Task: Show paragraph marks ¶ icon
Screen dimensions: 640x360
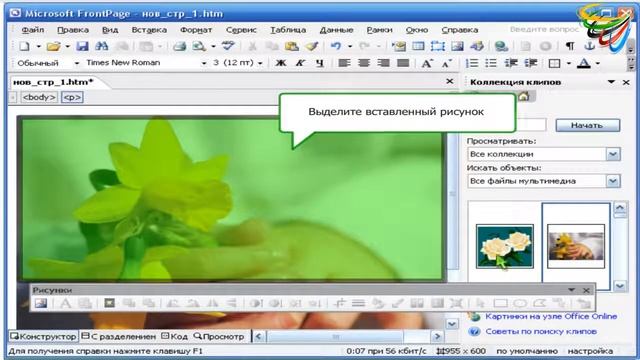Action: click(x=570, y=46)
